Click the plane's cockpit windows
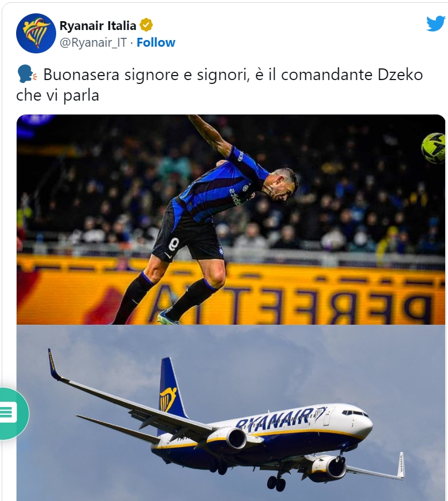Screen dimensions: 448x501 [355, 413]
